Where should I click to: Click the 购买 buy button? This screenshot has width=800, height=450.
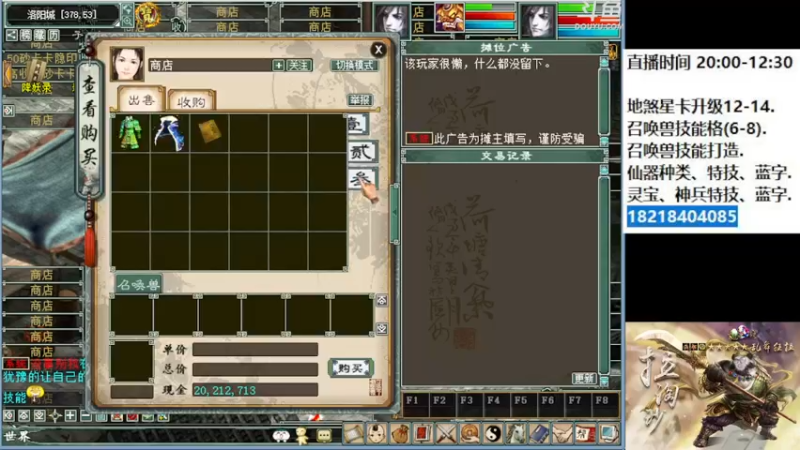(351, 368)
